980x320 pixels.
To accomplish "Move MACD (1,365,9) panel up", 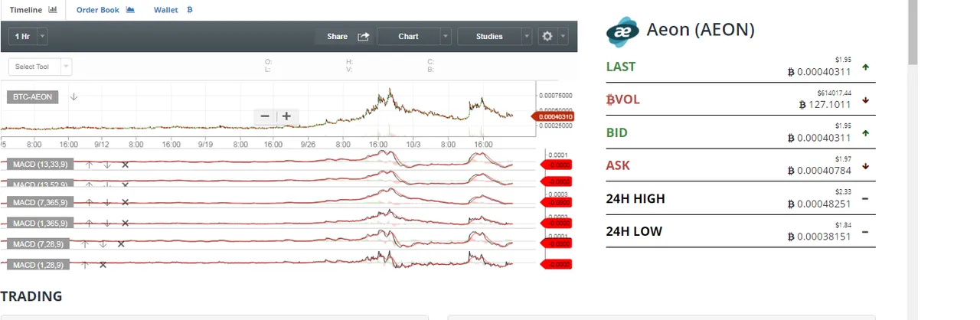I will [x=88, y=223].
